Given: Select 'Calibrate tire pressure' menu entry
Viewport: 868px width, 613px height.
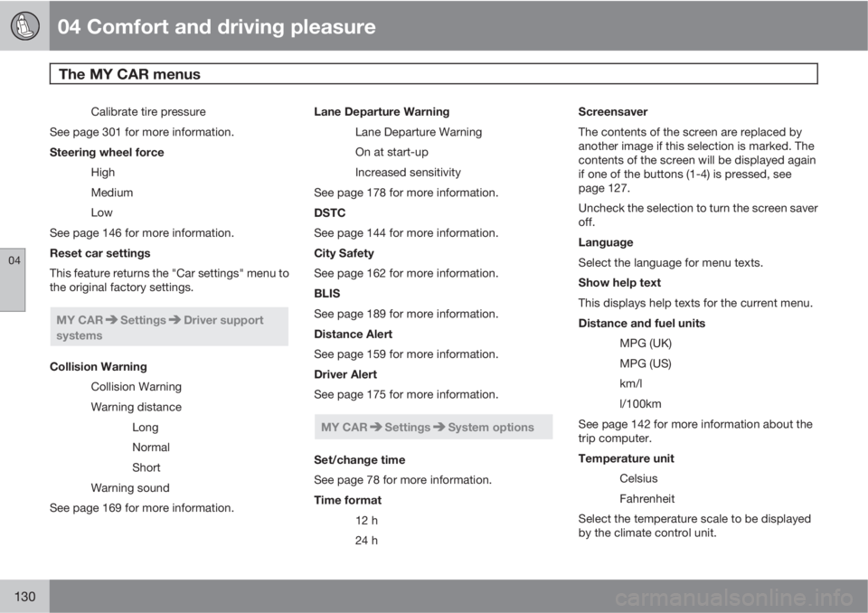Looking at the screenshot, I should (x=148, y=112).
